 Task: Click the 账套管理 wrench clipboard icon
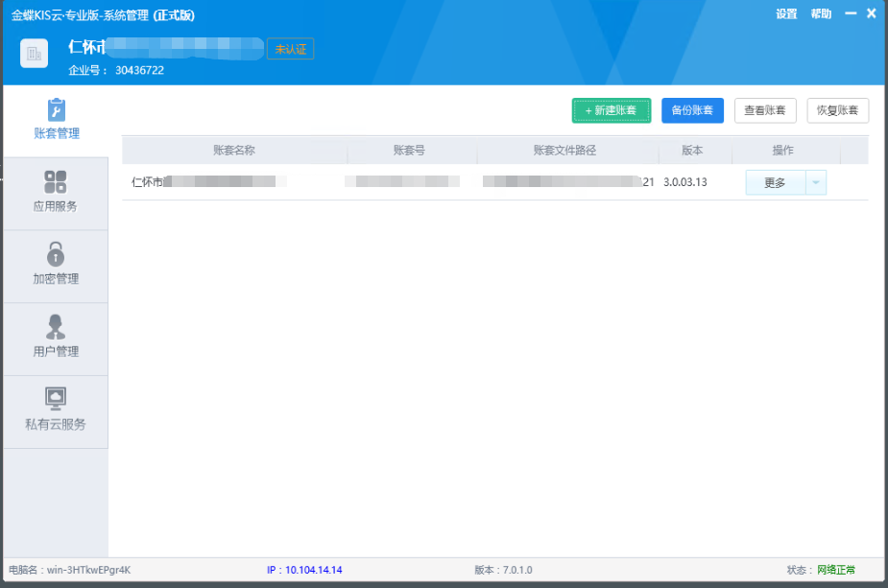pyautogui.click(x=56, y=109)
